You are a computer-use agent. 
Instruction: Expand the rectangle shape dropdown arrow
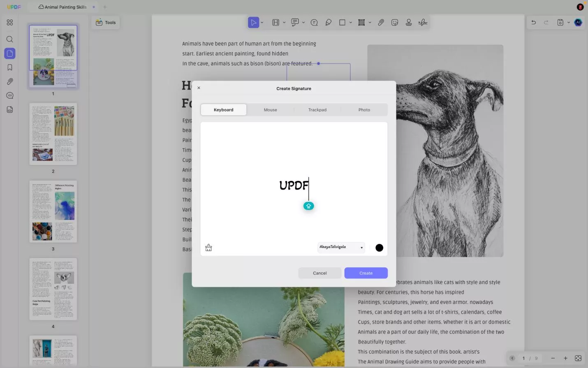pyautogui.click(x=351, y=23)
